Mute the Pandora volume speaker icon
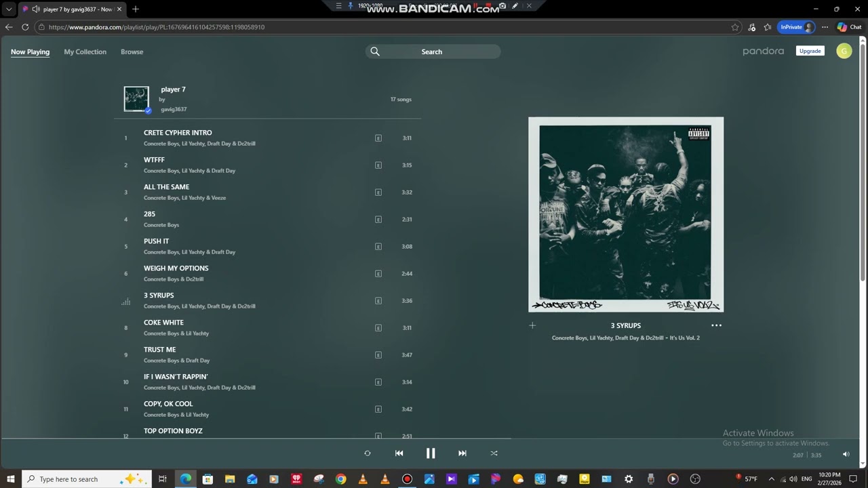This screenshot has width=868, height=488. [x=846, y=454]
